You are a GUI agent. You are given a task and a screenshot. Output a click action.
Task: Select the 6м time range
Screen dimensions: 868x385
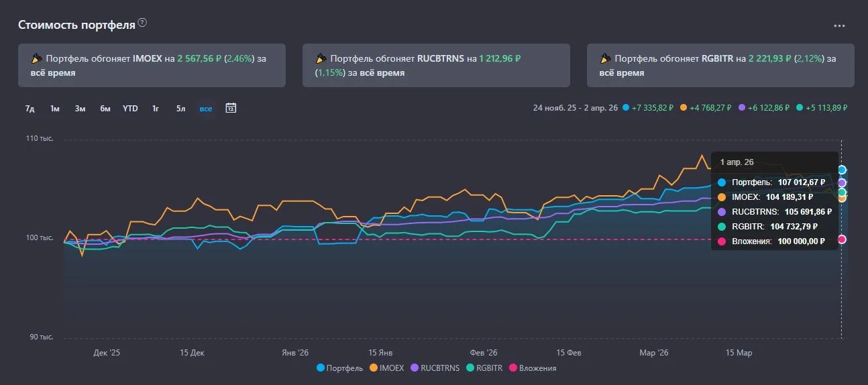point(105,109)
